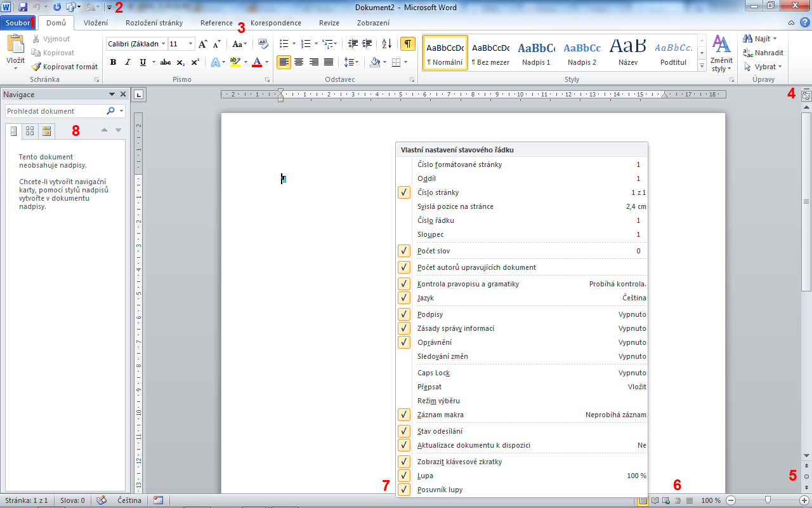
Task: Click macro recording icon in status bar
Action: tap(158, 500)
